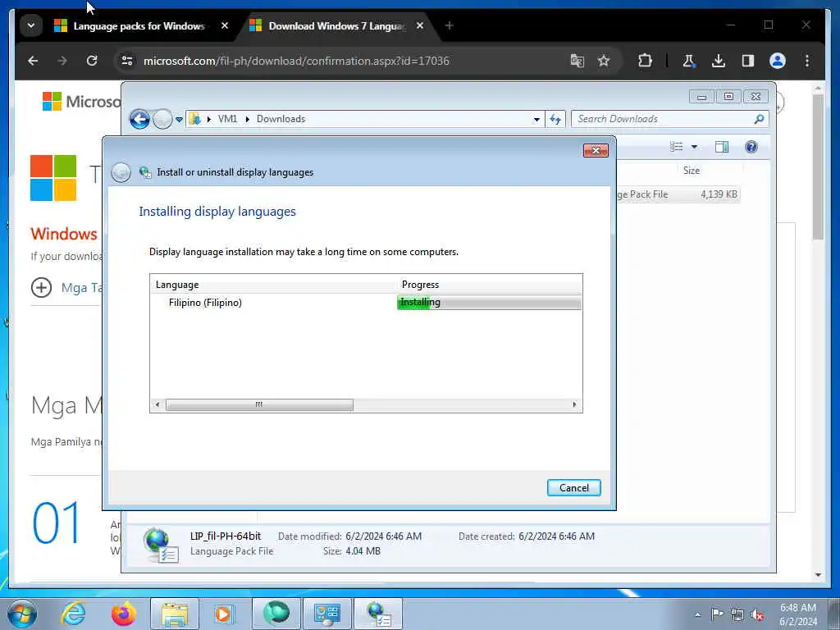Viewport: 840px width, 630px height.
Task: Translate this page icon in address bar
Action: (x=577, y=61)
